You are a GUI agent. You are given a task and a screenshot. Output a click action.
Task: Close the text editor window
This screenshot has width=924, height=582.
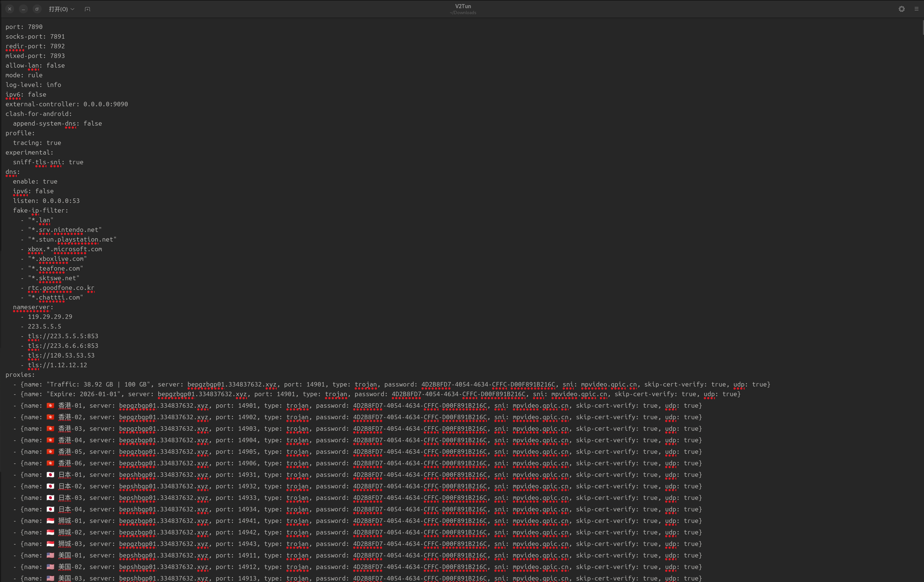(x=10, y=9)
